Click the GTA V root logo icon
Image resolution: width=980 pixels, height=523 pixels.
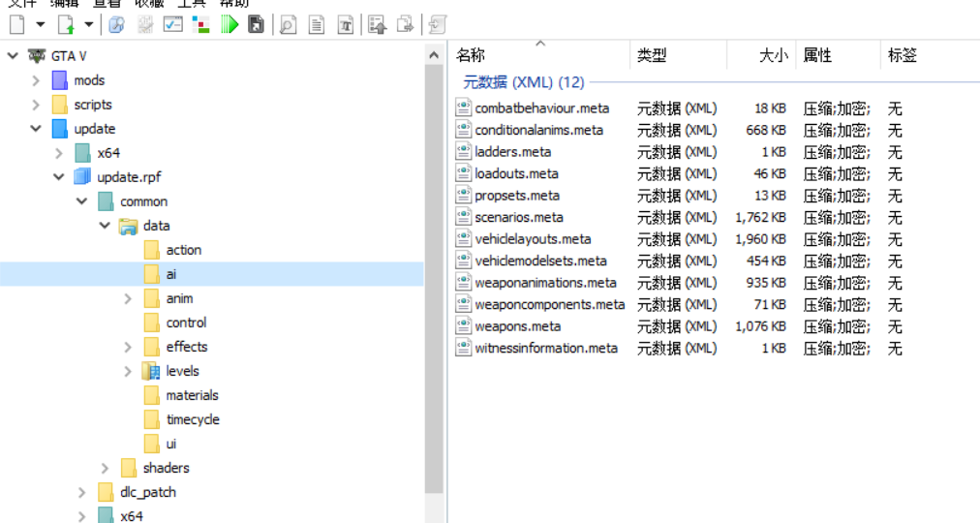pos(37,56)
